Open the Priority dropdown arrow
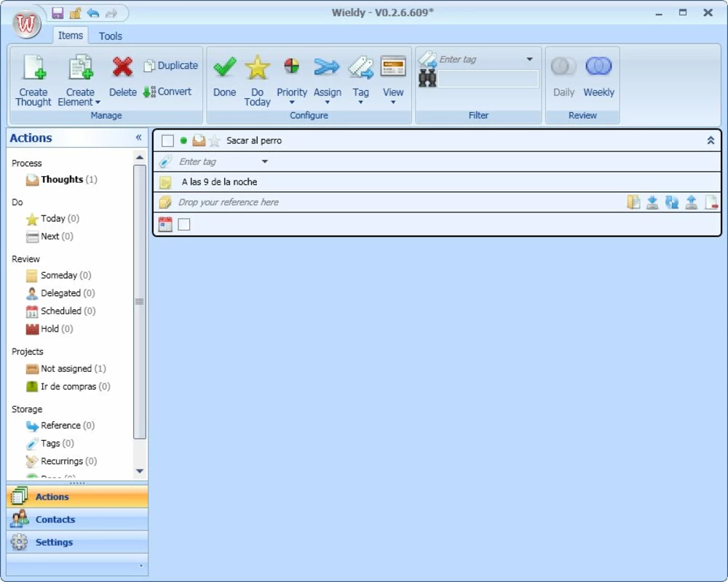The width and height of the screenshot is (728, 582). (292, 103)
